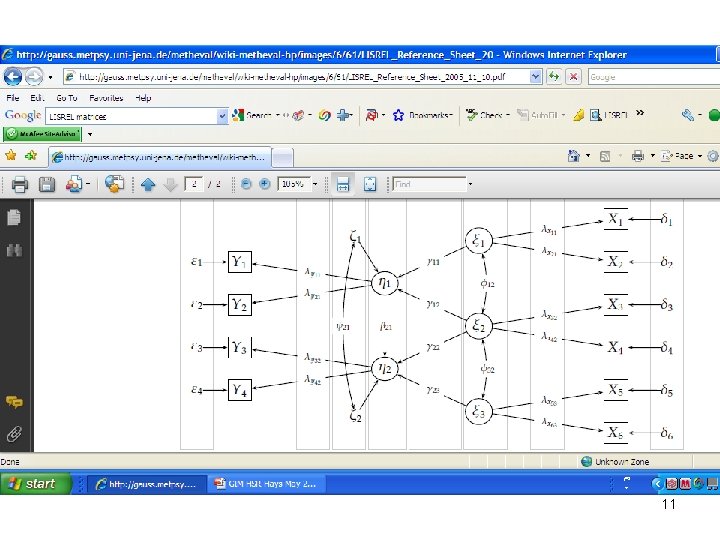The width and height of the screenshot is (720, 540).
Task: Open the IE Print dropdown arrow
Action: 652,156
